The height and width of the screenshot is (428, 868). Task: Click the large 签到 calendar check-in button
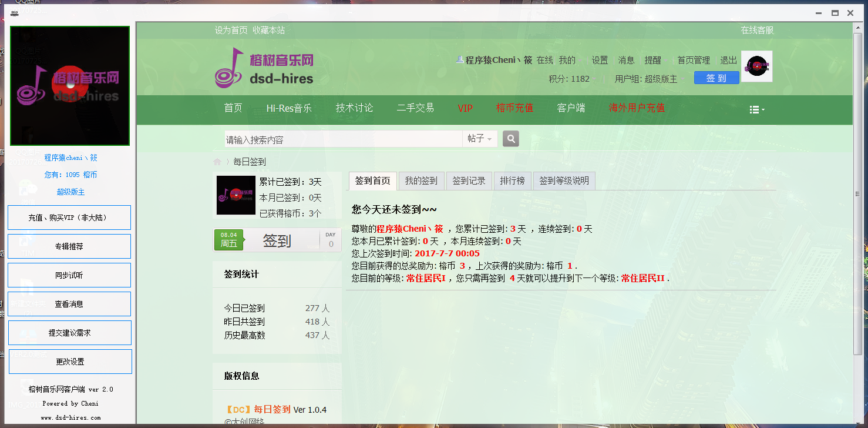277,240
